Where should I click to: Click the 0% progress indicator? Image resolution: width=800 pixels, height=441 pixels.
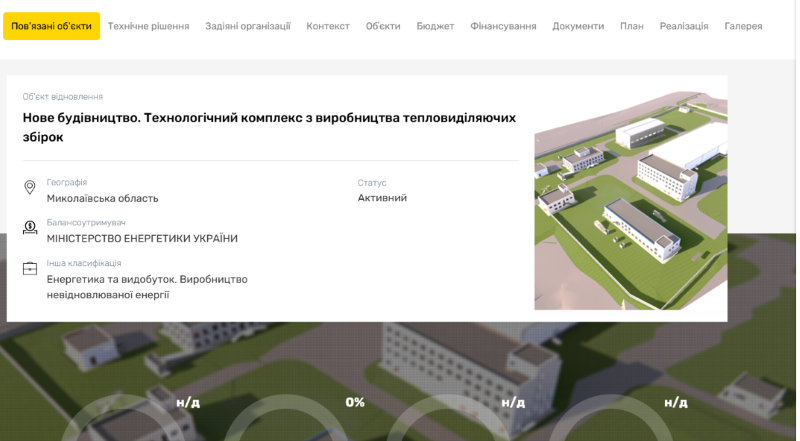point(355,403)
